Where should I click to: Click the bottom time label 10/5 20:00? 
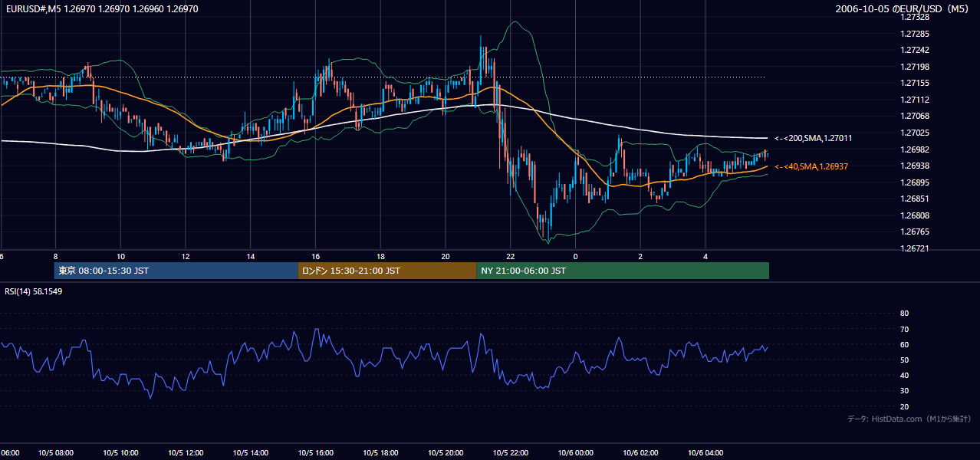point(446,453)
